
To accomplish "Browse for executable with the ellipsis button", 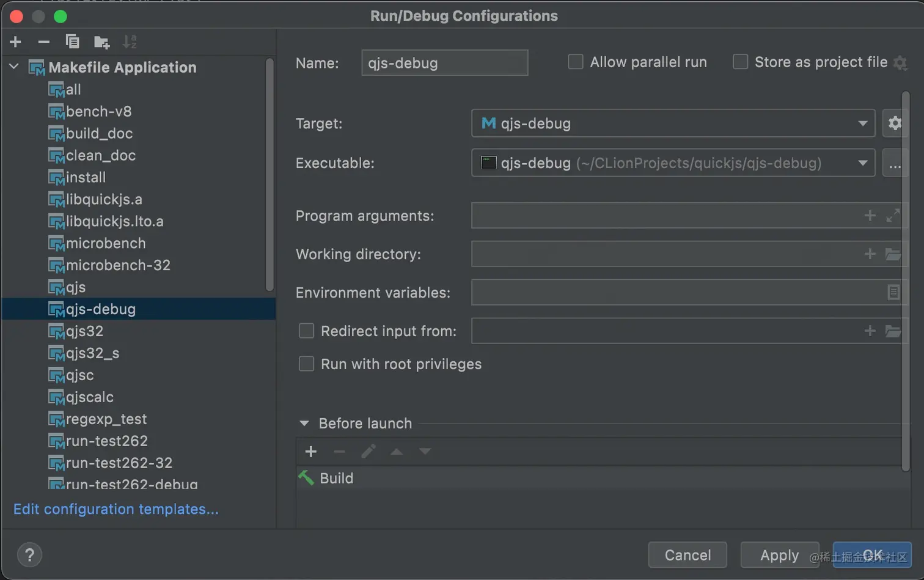I will 895,163.
